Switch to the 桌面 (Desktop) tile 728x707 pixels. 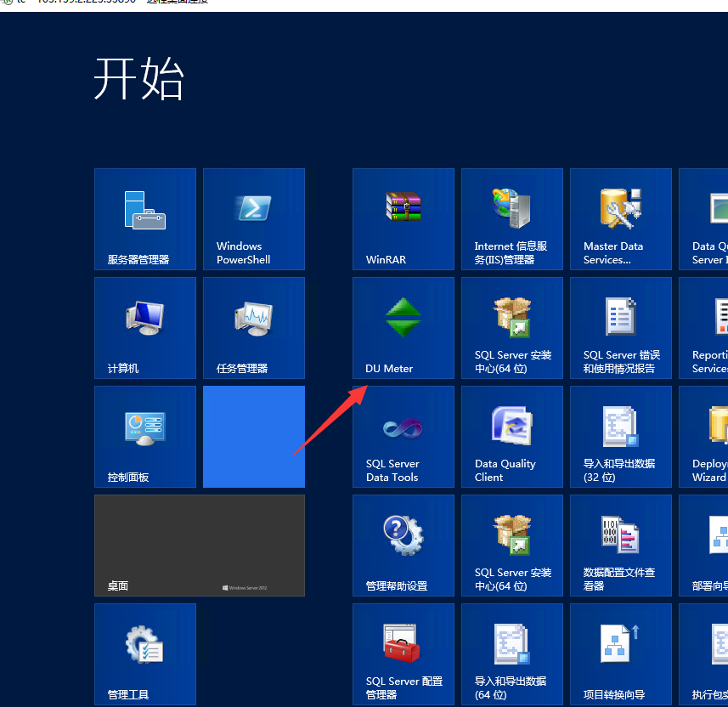(200, 546)
